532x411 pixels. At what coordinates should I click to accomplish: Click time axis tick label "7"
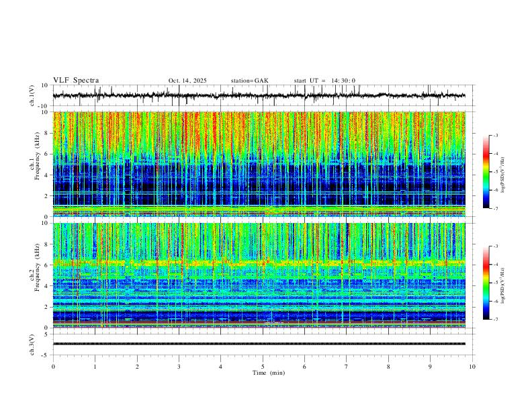(347, 367)
